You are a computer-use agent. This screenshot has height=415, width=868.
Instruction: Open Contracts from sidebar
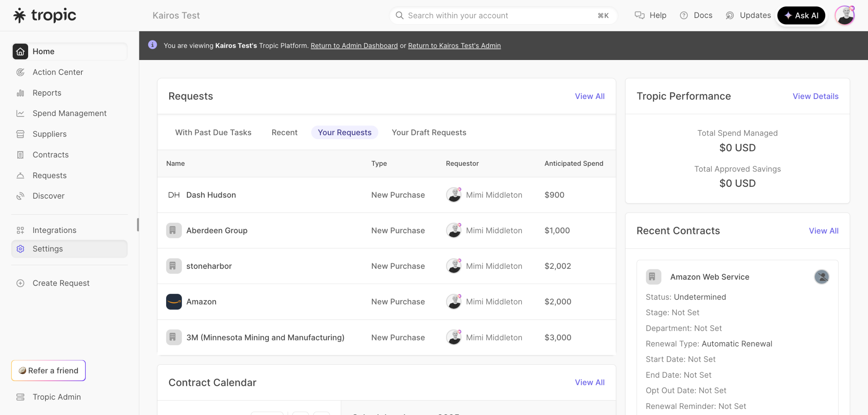[x=51, y=155]
